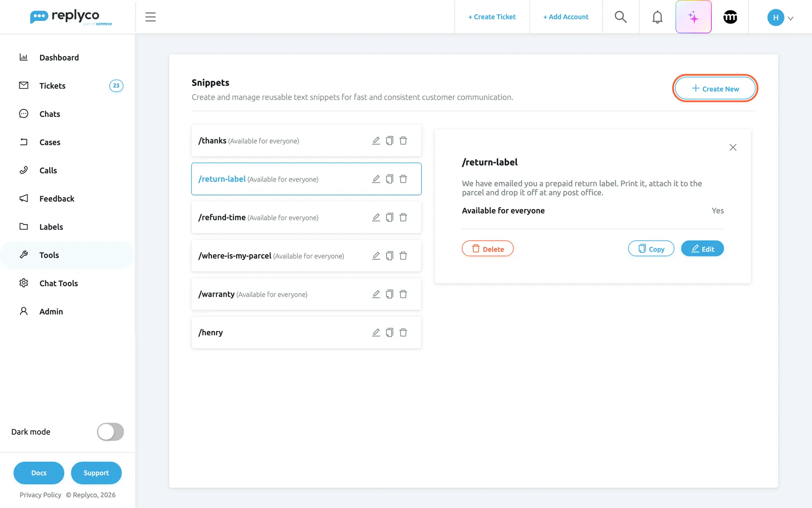Screen dimensions: 812x508
Task: Toggle Dark mode switch
Action: click(111, 432)
